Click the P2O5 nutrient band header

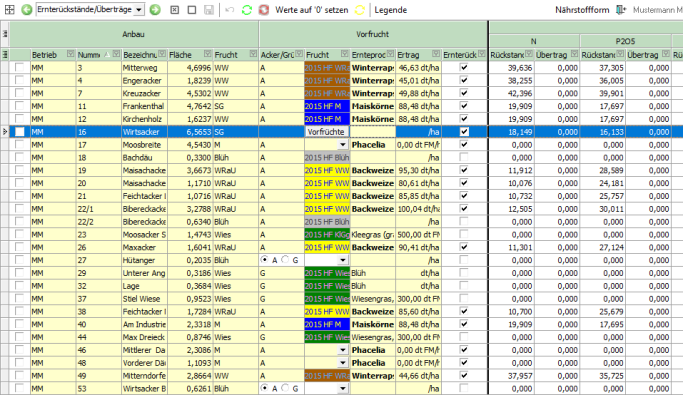click(x=625, y=41)
